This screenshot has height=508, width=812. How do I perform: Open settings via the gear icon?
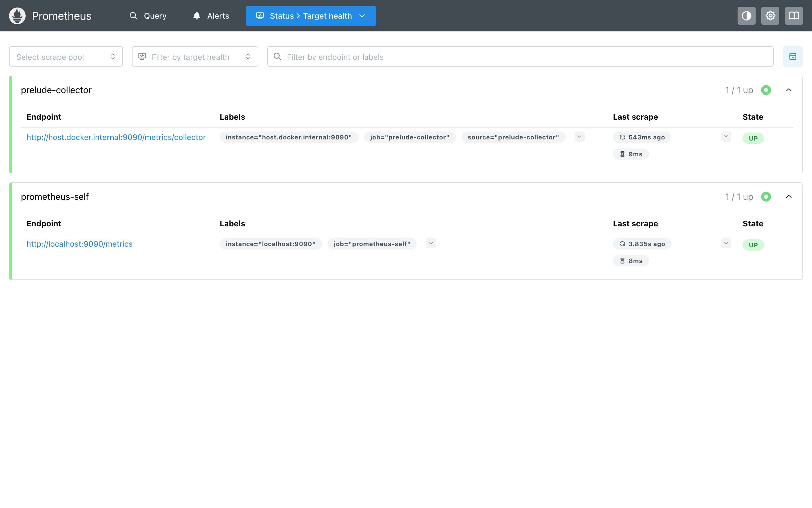click(770, 16)
